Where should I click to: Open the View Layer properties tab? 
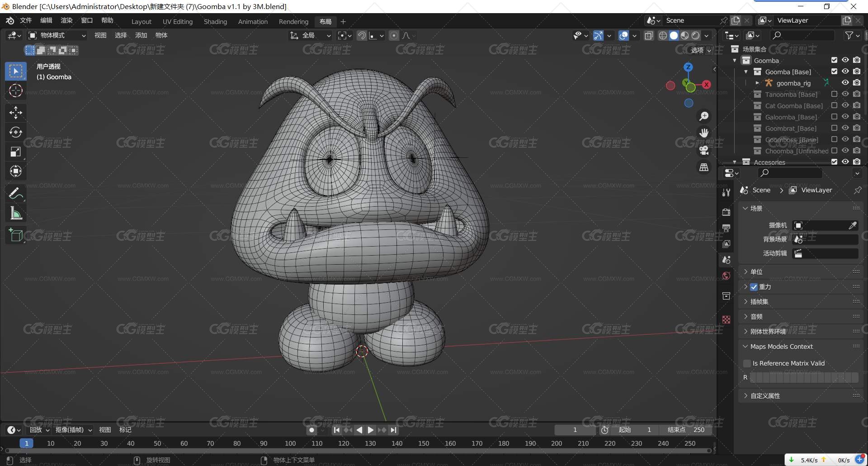coord(726,244)
